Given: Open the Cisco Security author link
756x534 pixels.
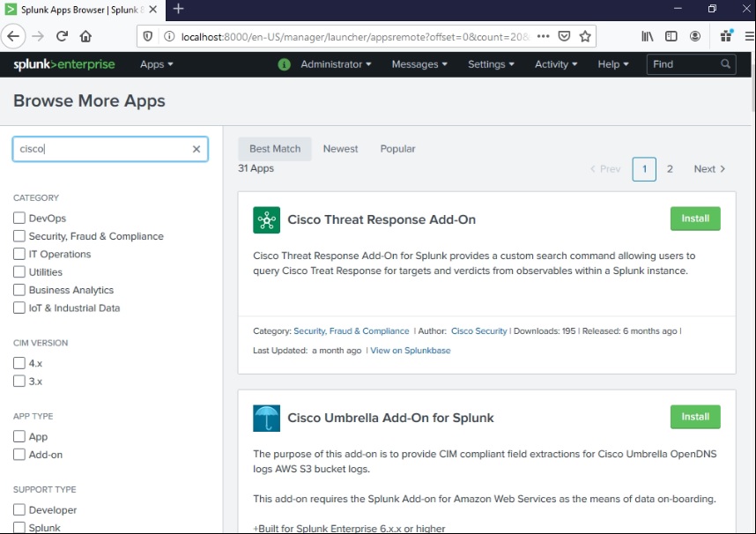Looking at the screenshot, I should coord(478,331).
